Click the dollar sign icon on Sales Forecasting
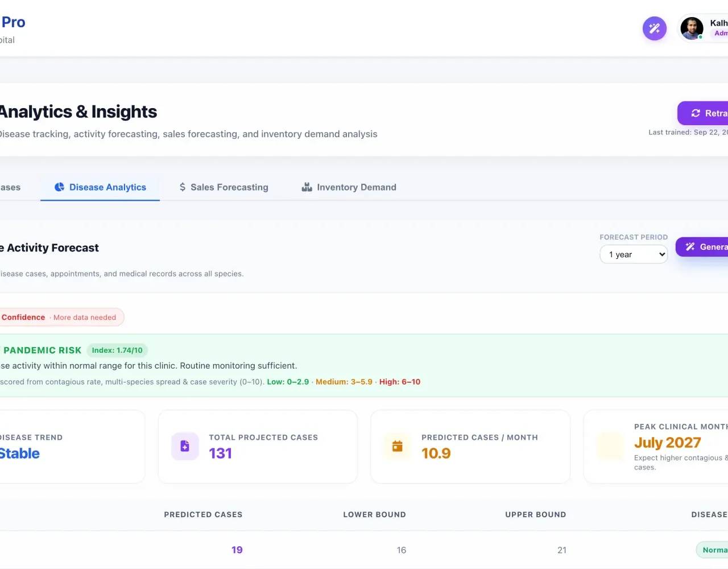Screen dimensions: 728x569 [x=183, y=187]
